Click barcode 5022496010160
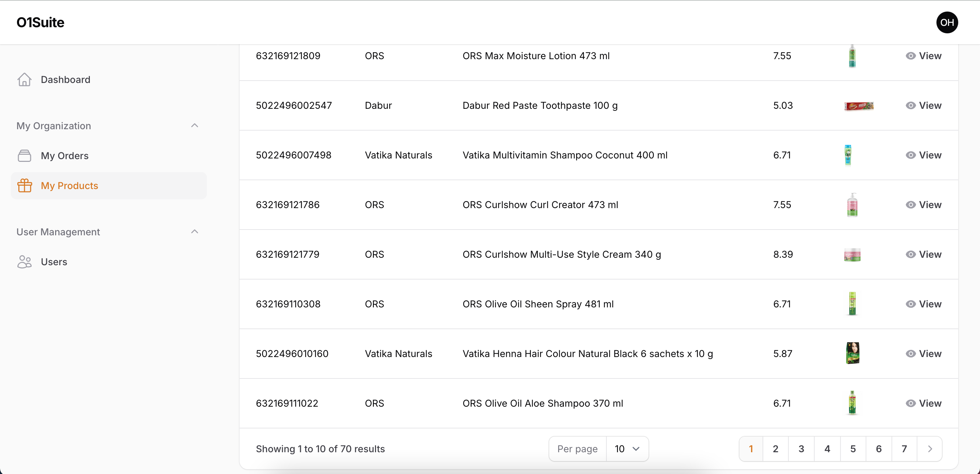 (x=292, y=354)
